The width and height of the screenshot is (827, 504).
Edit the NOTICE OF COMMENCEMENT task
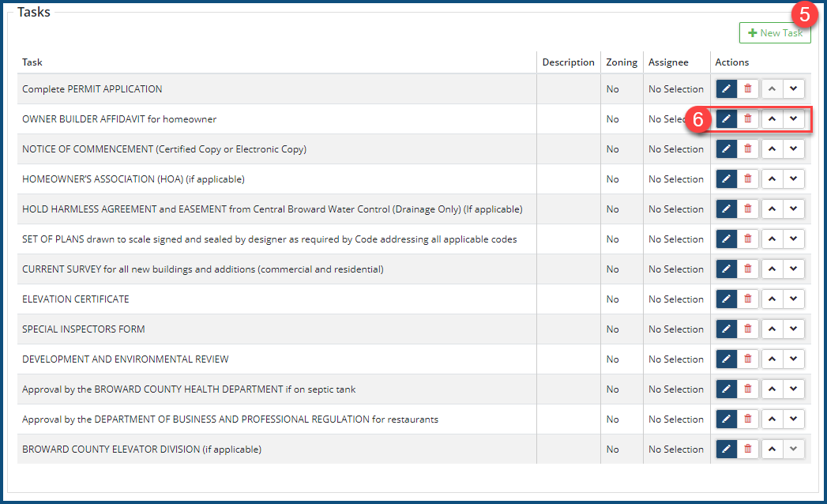point(726,149)
